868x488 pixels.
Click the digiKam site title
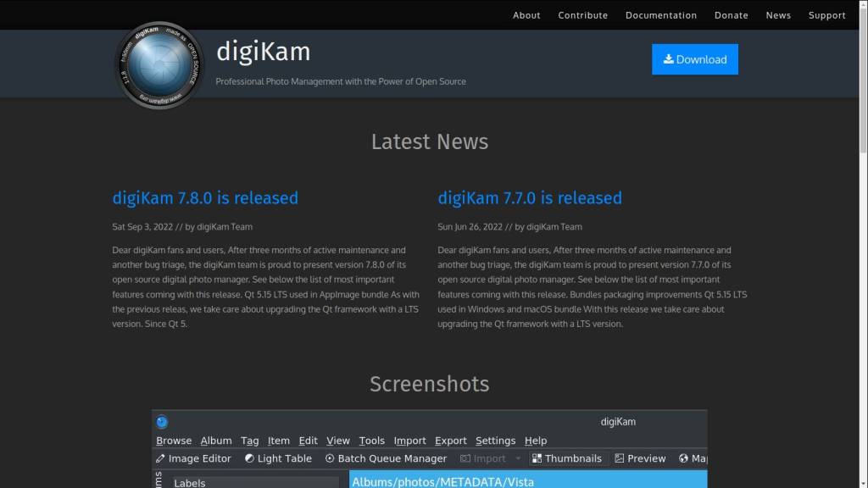coord(264,52)
